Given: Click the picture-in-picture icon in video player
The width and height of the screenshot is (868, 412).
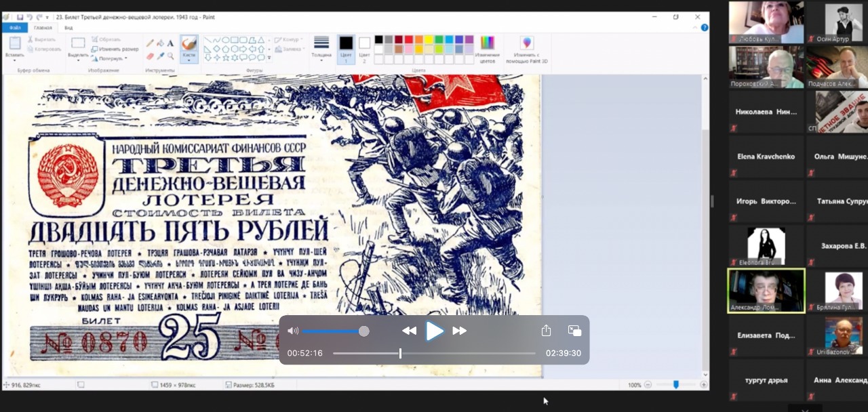Looking at the screenshot, I should point(574,331).
